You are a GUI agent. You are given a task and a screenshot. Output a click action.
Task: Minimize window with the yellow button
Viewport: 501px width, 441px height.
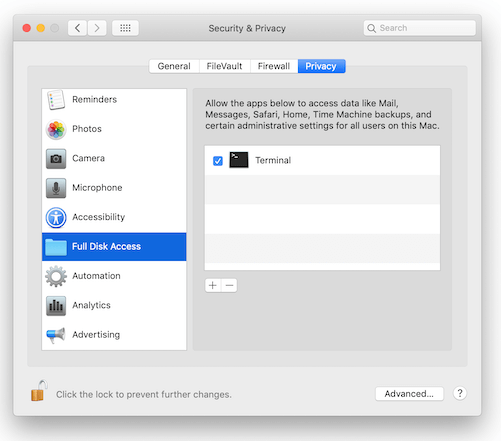pyautogui.click(x=41, y=28)
